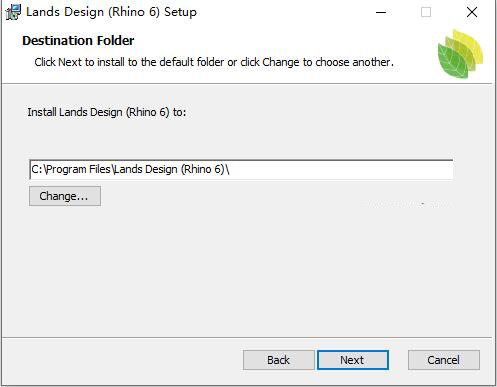The image size is (497, 387).
Task: Continue with the Next button
Action: coord(353,360)
